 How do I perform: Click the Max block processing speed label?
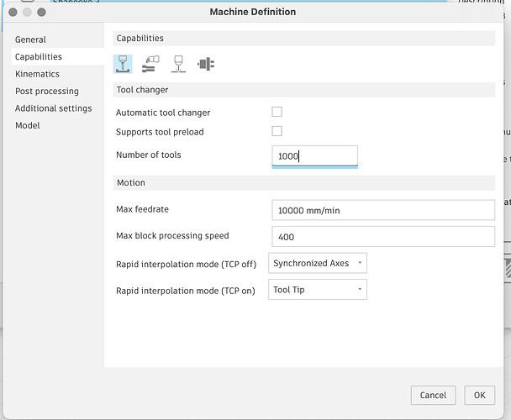(x=172, y=235)
